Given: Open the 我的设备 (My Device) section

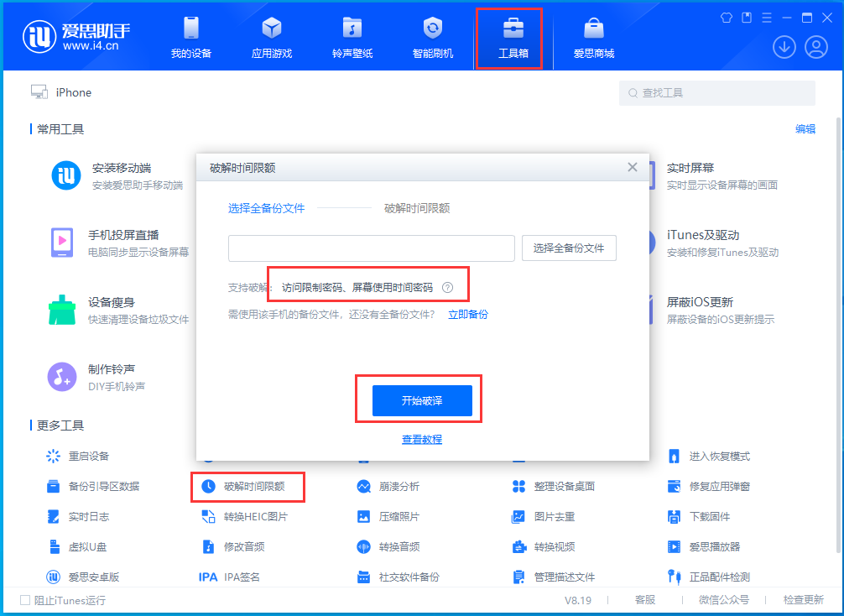Looking at the screenshot, I should [x=191, y=37].
